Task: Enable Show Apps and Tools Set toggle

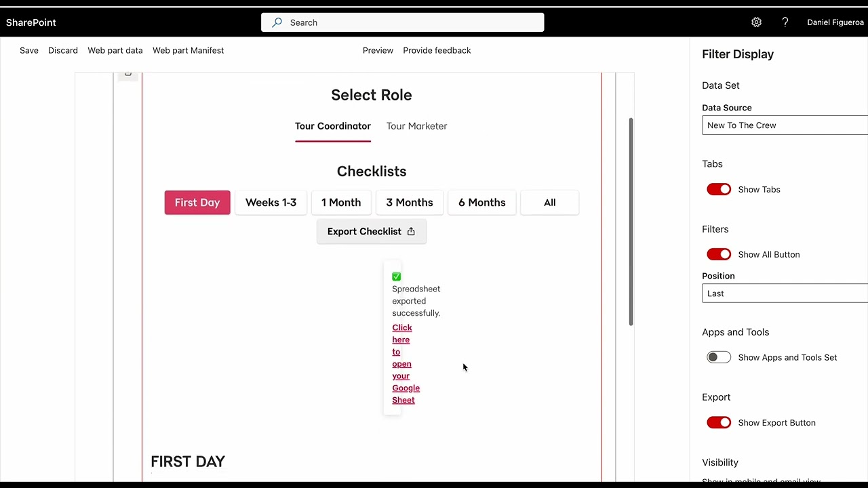Action: pos(719,358)
